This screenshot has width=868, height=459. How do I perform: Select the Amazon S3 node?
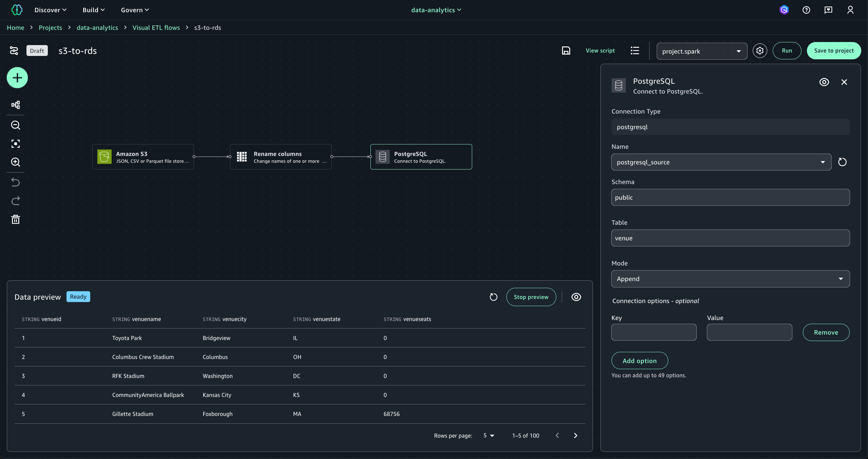[143, 157]
